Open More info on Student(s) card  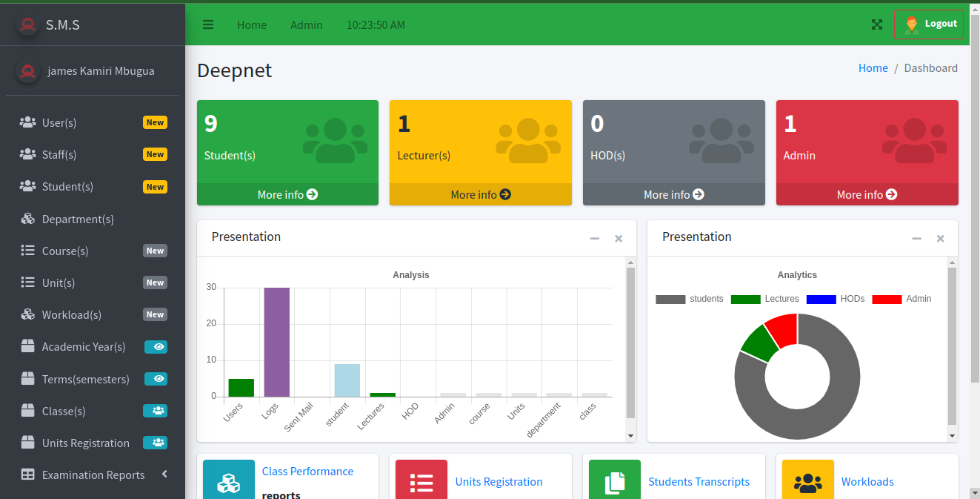coord(287,194)
